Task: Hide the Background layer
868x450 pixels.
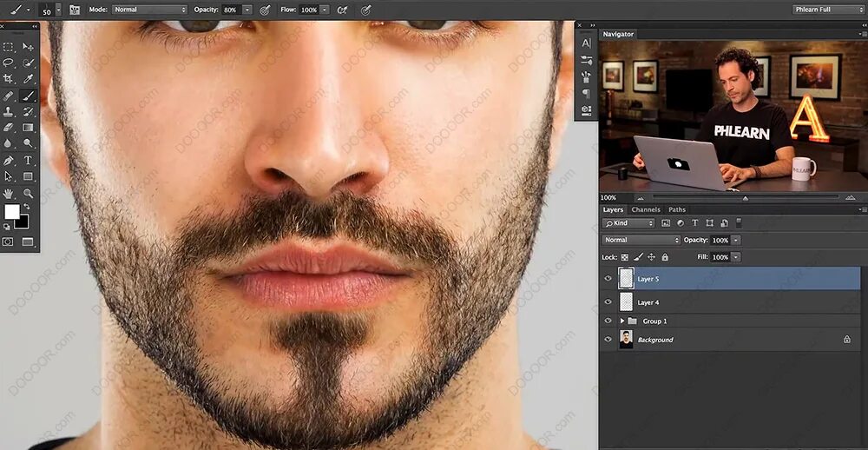Action: point(608,339)
